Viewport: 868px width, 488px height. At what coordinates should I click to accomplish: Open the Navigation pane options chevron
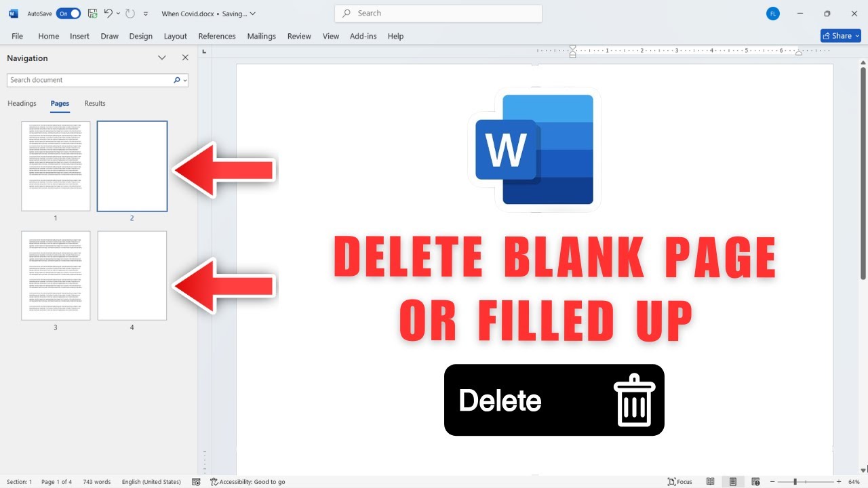(162, 58)
